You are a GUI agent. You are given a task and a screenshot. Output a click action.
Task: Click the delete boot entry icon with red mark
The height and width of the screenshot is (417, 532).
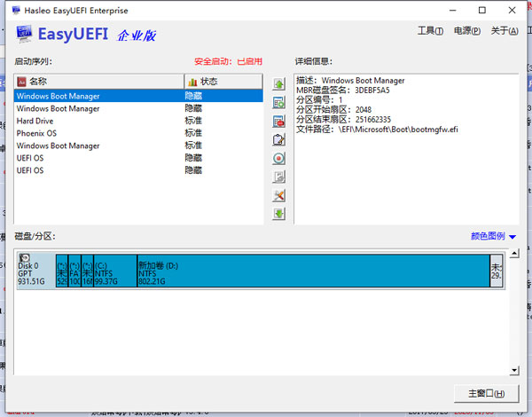(x=278, y=122)
